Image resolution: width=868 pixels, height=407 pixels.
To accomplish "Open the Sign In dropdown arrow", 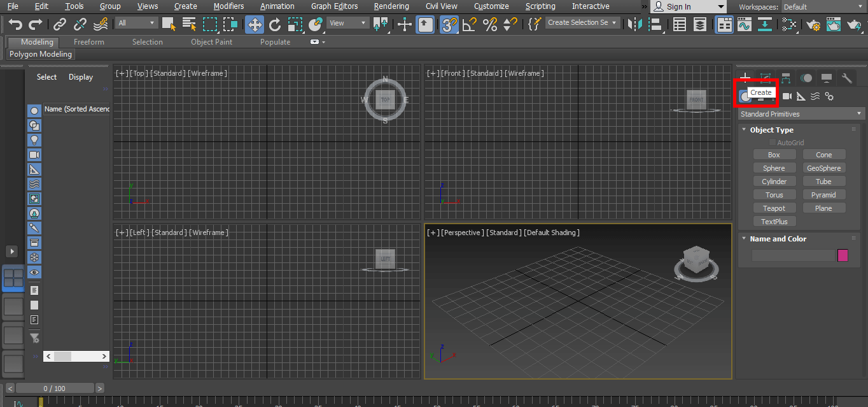I will (720, 7).
